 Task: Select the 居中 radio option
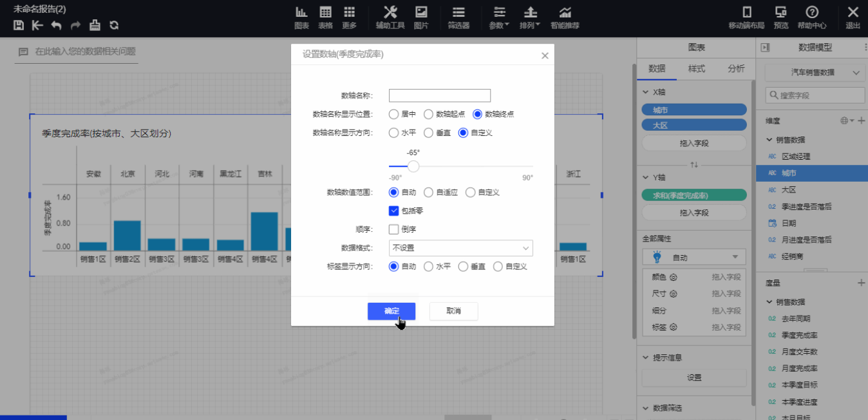pyautogui.click(x=393, y=114)
